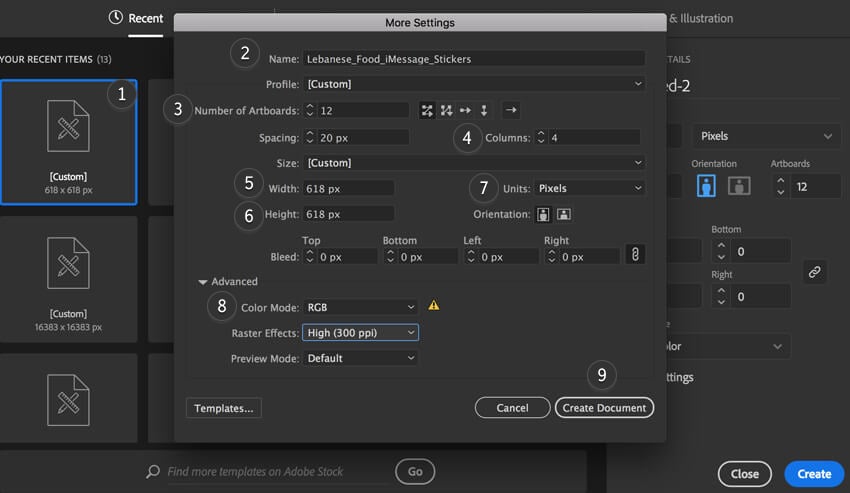Image resolution: width=850 pixels, height=493 pixels.
Task: Click the Name field with Lebanese_Food_iMessage_Stickers
Action: [x=474, y=59]
